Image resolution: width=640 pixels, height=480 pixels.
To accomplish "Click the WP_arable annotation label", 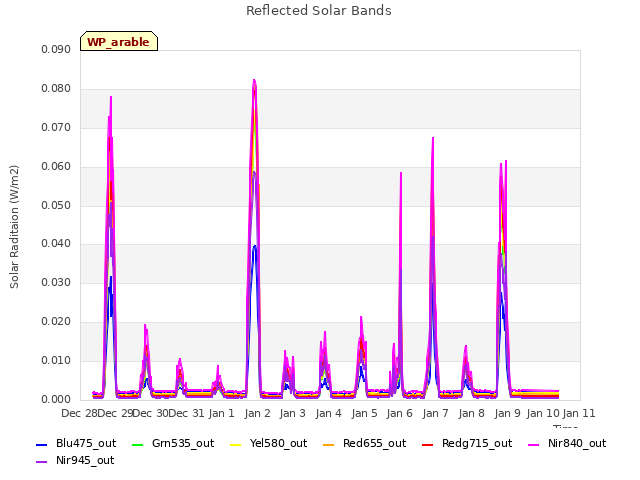I will tap(119, 41).
